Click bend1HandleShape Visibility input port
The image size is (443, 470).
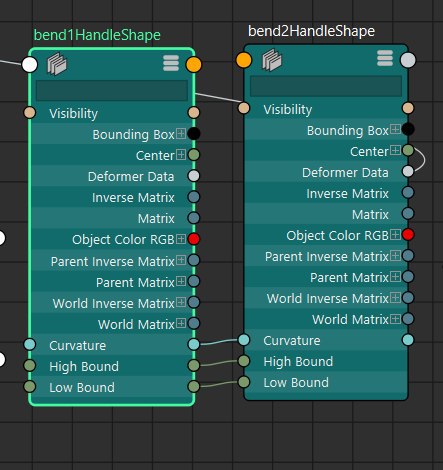(30, 113)
